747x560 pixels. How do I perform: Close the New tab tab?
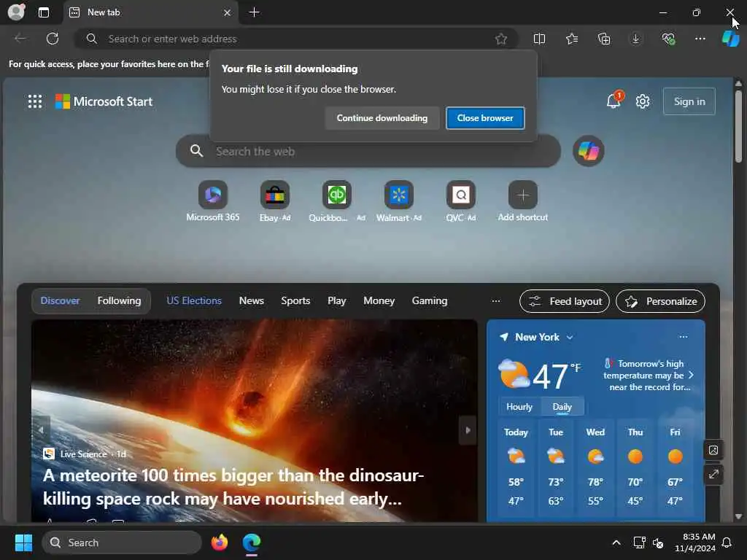tap(228, 12)
